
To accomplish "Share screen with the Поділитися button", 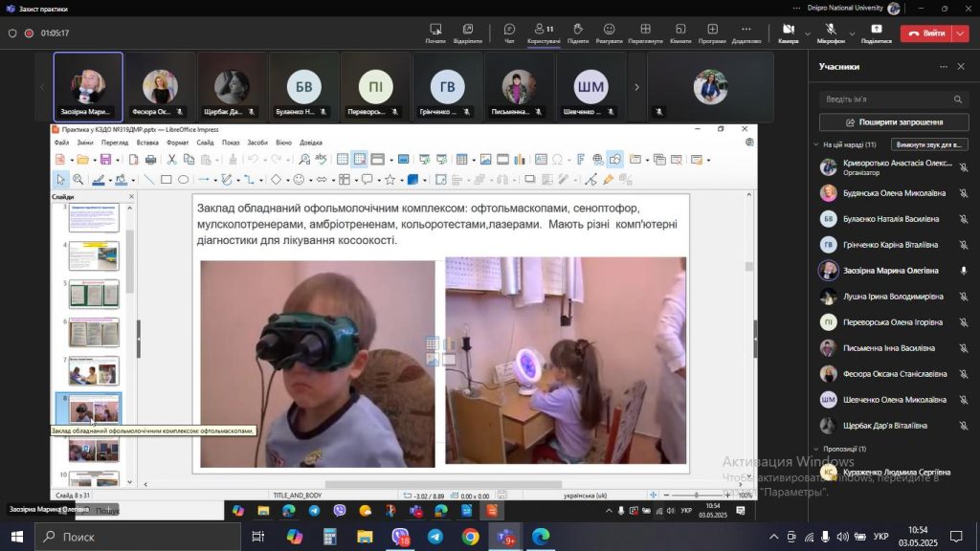I will [x=877, y=33].
